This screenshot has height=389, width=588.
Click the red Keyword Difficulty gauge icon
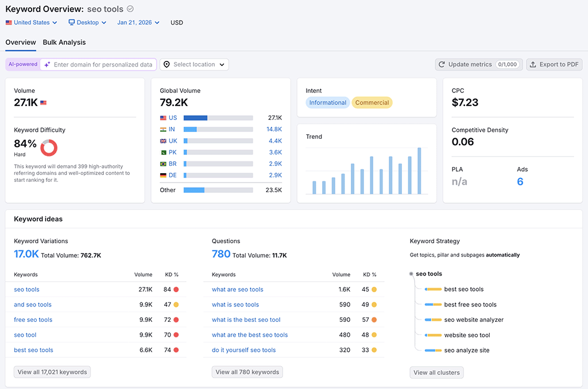(x=49, y=147)
